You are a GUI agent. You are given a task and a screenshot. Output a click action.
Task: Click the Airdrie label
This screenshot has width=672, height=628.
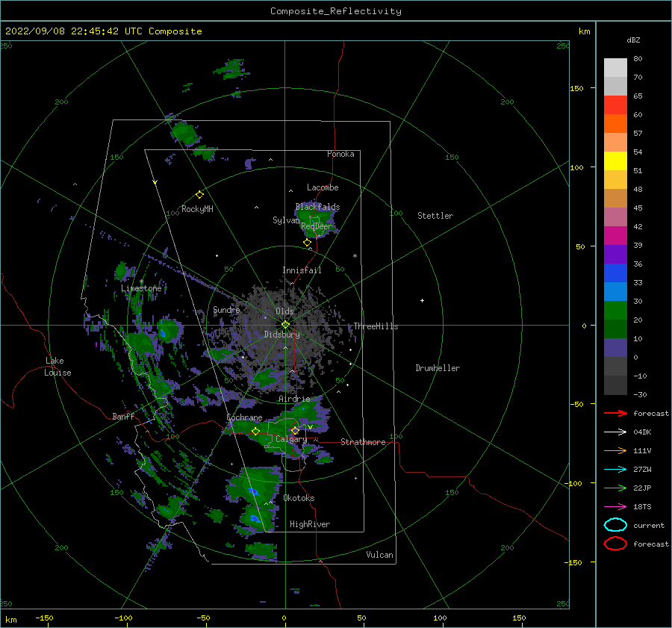click(x=294, y=399)
